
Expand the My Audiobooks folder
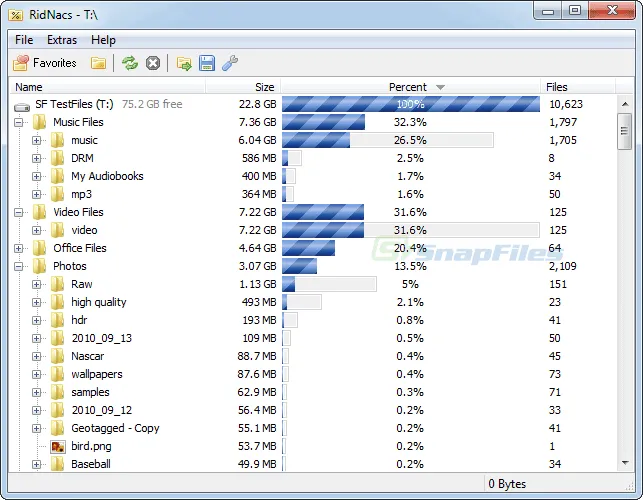(x=36, y=176)
